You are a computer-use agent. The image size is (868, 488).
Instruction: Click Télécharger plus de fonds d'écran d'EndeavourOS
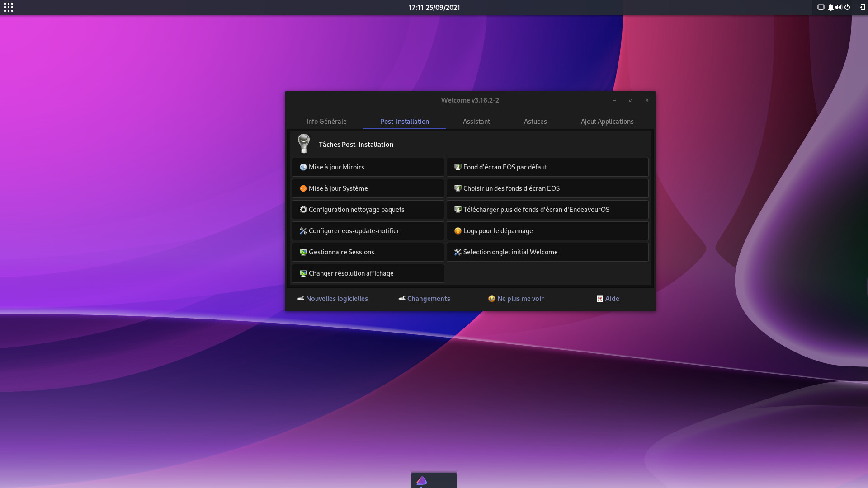click(547, 210)
